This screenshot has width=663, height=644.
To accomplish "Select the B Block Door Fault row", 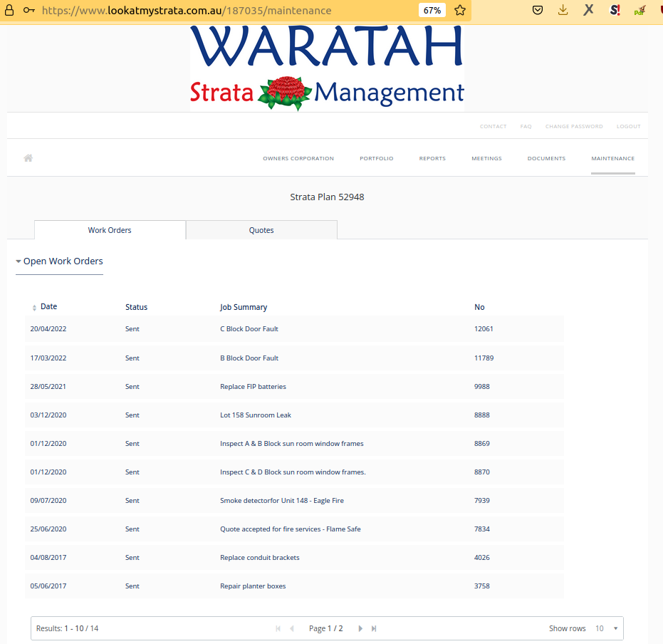I will [294, 358].
